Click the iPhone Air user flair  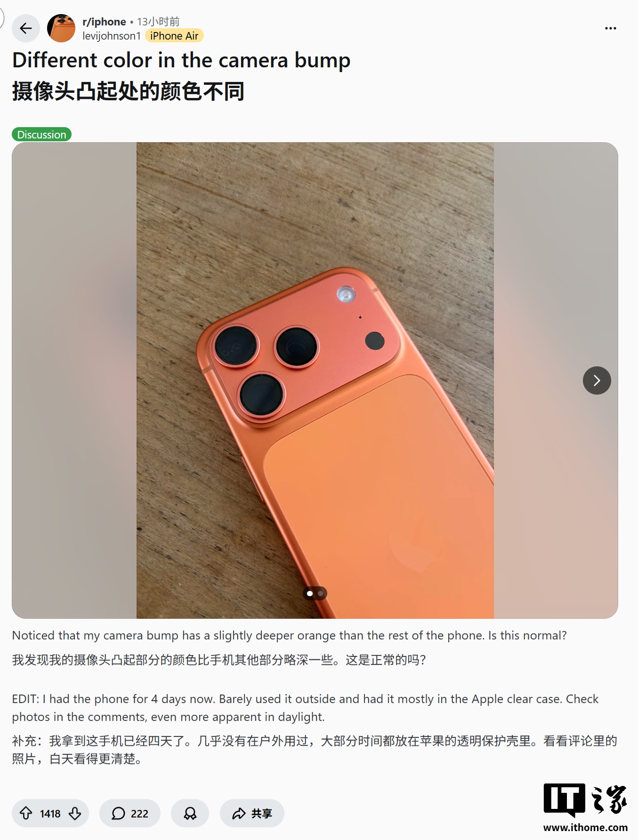174,36
